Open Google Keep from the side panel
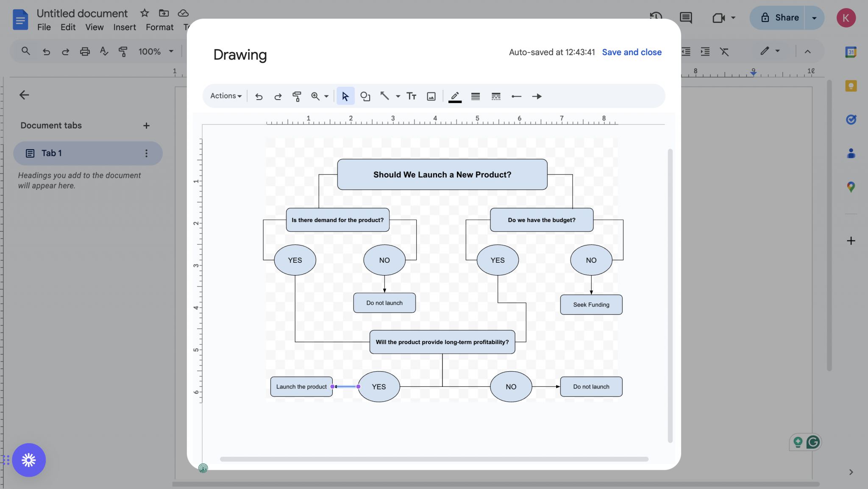 851,86
